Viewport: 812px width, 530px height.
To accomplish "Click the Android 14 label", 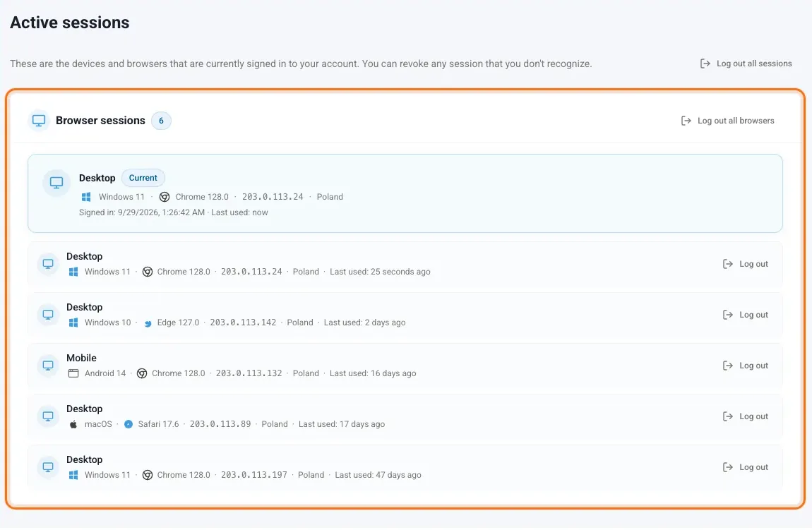I will click(105, 373).
